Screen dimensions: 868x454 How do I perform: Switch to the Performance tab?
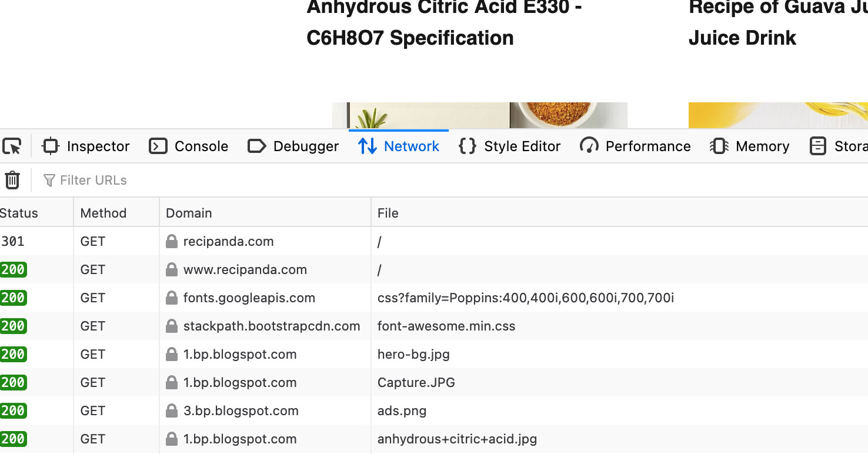click(x=636, y=146)
